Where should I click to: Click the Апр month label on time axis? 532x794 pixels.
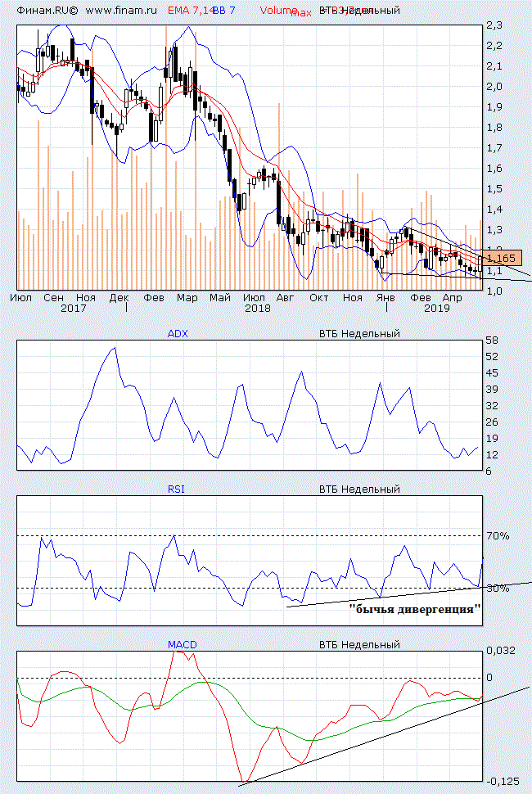(452, 298)
